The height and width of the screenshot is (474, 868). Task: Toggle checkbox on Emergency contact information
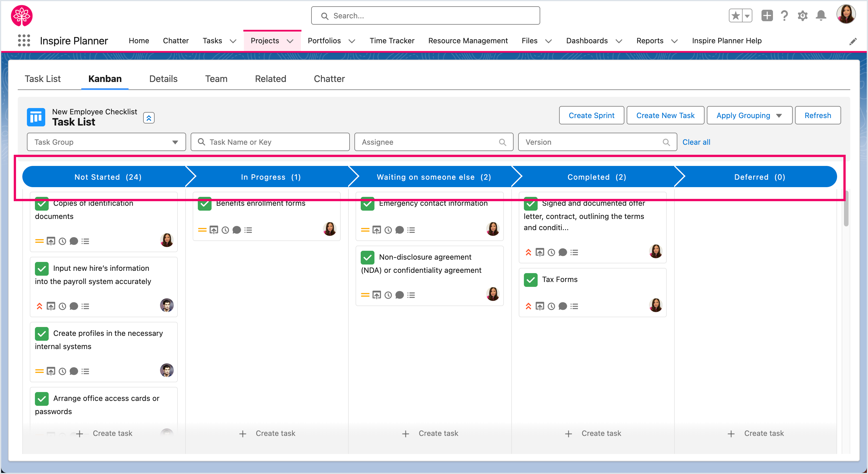click(x=368, y=203)
